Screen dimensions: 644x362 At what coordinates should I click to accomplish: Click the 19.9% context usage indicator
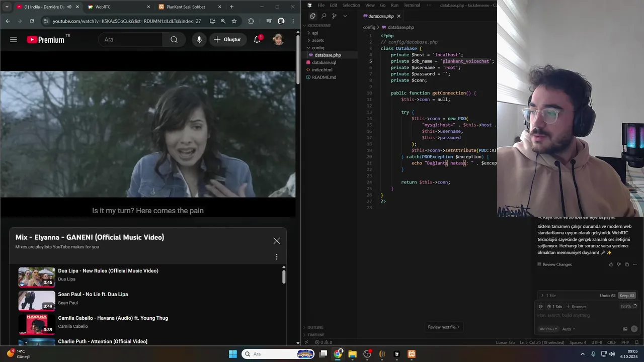[628, 306]
